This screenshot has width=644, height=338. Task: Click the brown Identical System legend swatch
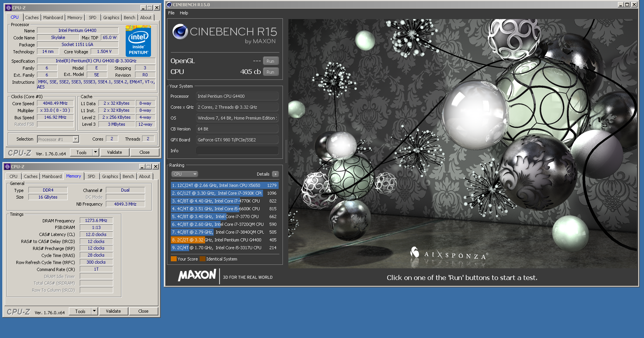click(x=202, y=259)
